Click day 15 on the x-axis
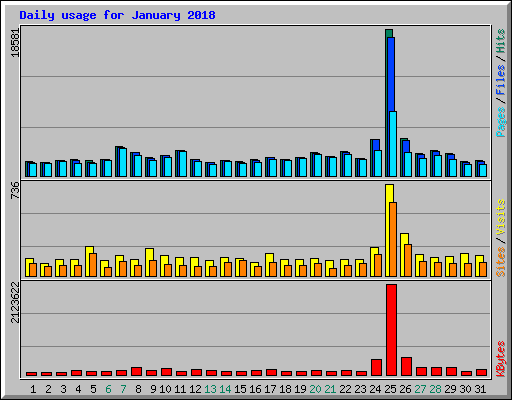 240,389
